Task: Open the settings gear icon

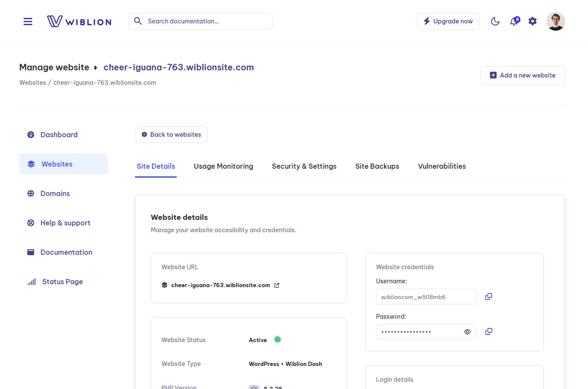Action: tap(532, 21)
